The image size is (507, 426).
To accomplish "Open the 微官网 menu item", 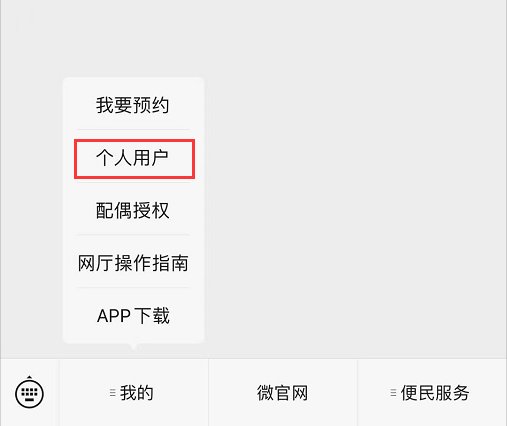I will coord(283,393).
